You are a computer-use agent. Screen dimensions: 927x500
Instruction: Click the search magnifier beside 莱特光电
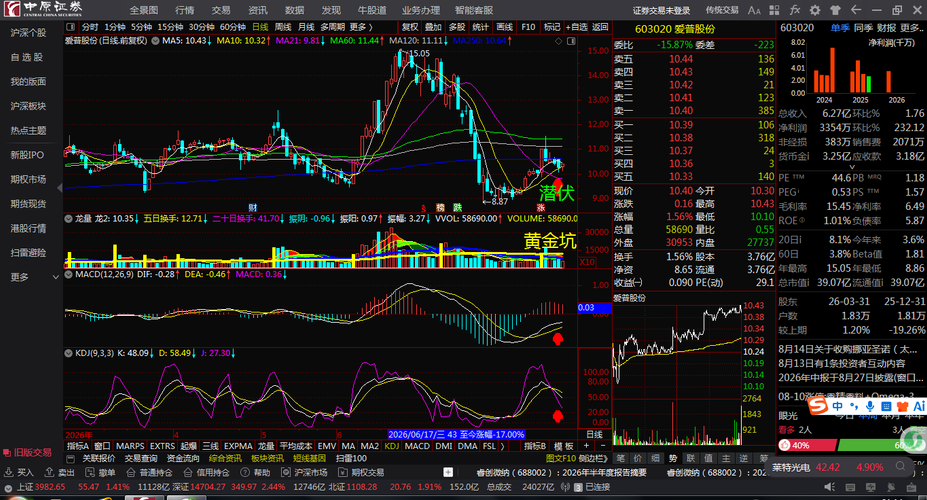[x=900, y=466]
